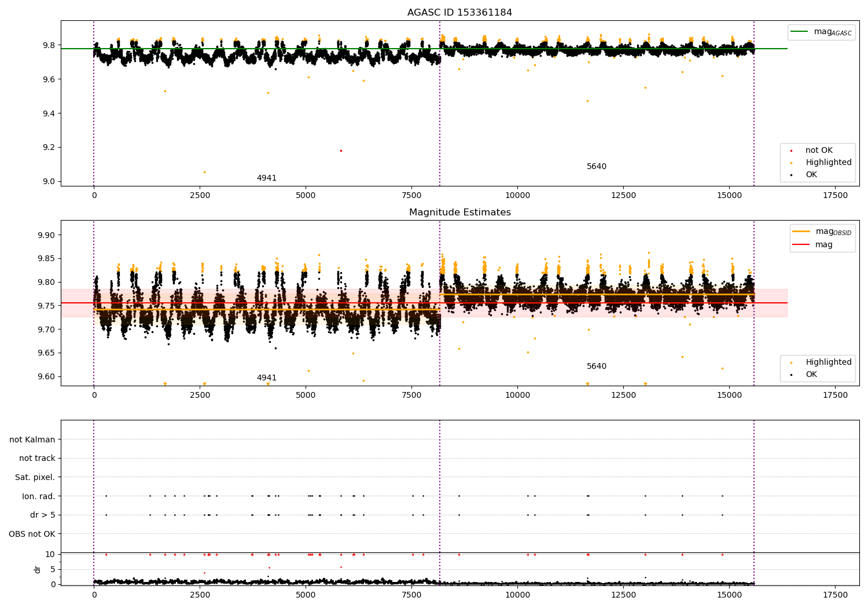This screenshot has height=608, width=868.
Task: Click the 9.85 y-axis tick in middle plot
Action: (x=47, y=259)
